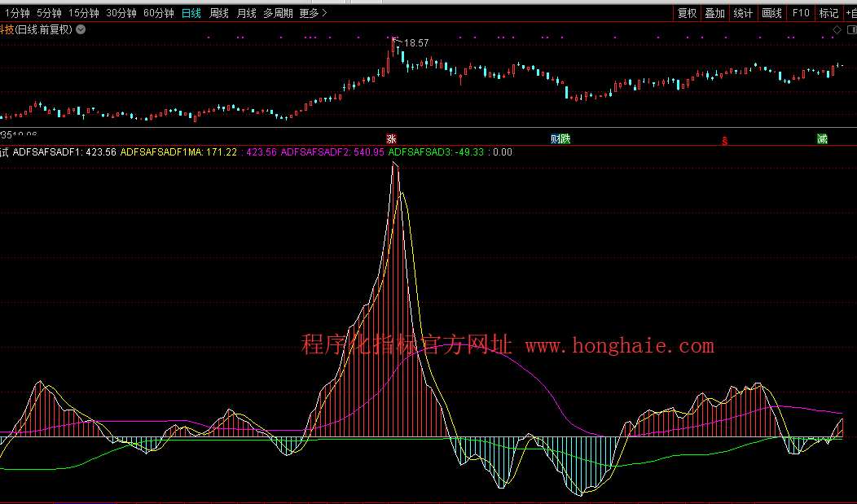The image size is (857, 504).
Task: Click the green 跌 event marker
Action: (565, 139)
